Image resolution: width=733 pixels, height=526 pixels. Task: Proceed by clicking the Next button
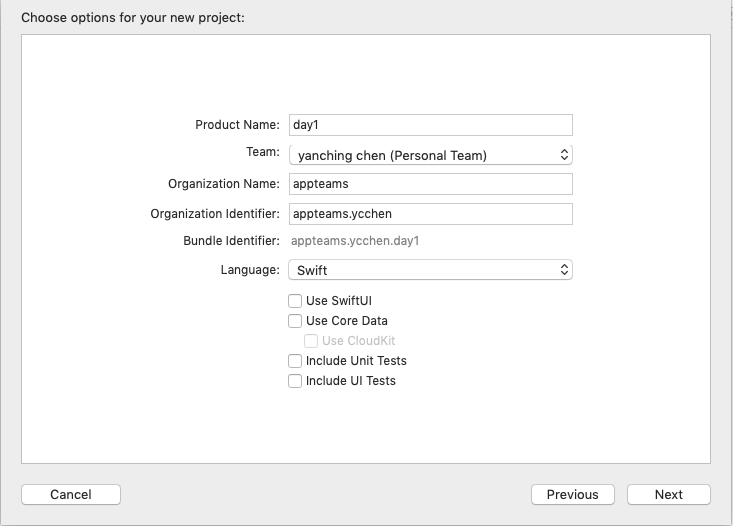[669, 494]
